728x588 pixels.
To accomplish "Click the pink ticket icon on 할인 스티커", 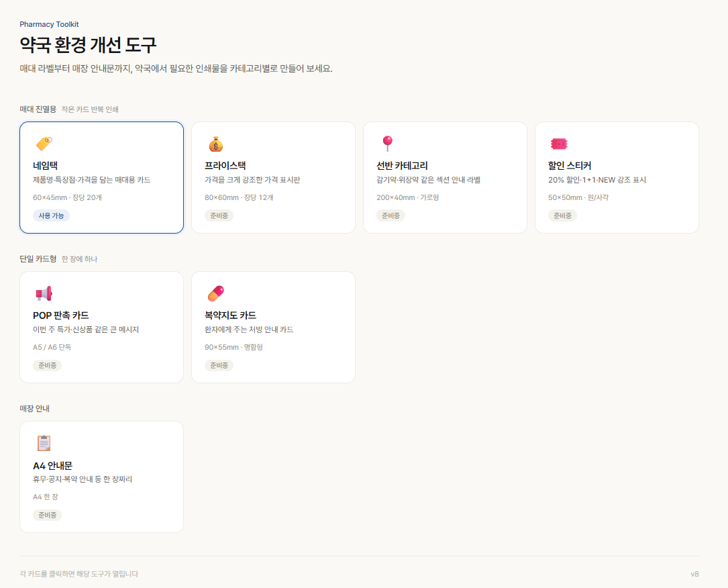I will [x=559, y=144].
